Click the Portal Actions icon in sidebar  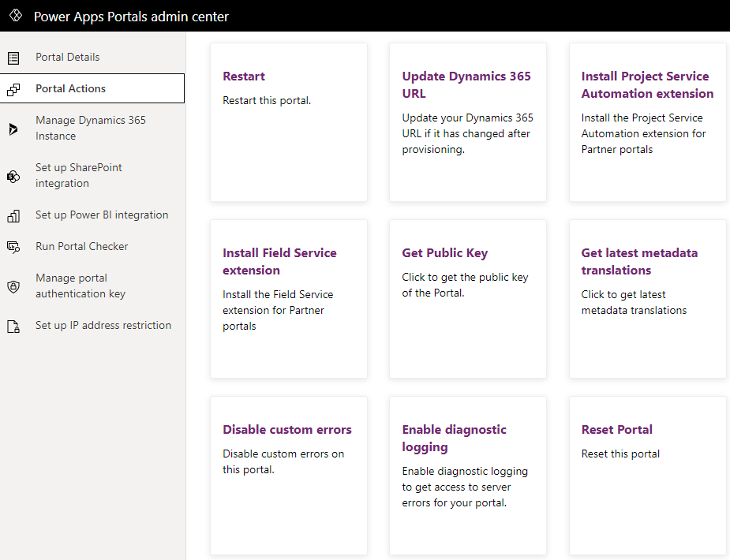13,89
